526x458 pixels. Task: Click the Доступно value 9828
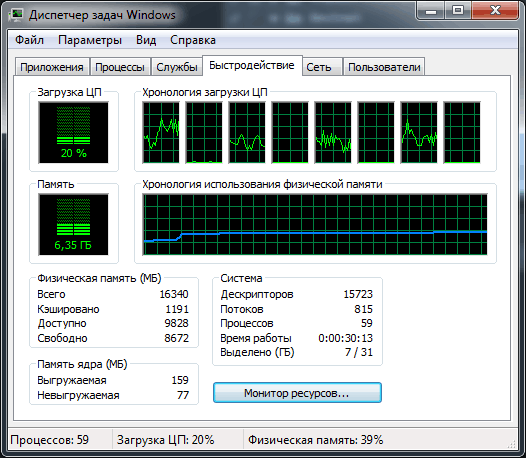tap(176, 323)
